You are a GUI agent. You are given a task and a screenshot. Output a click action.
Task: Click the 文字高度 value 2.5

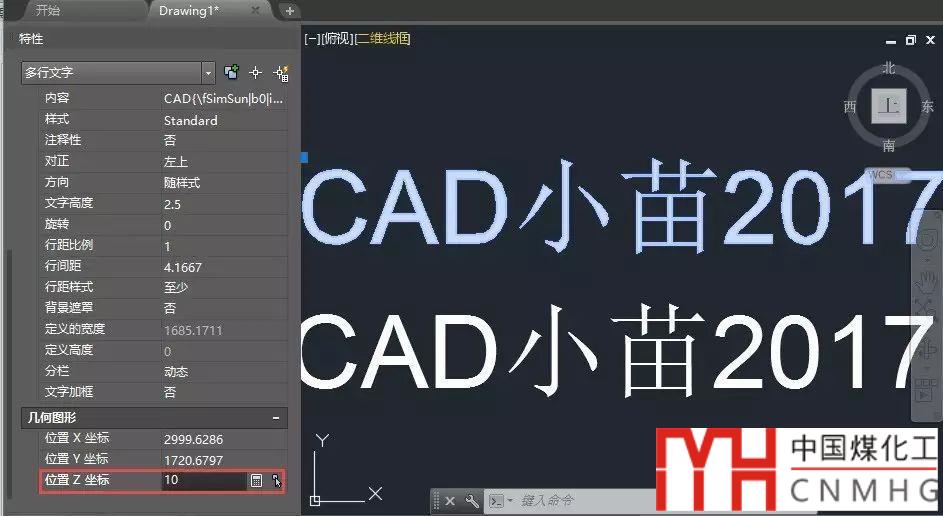click(172, 204)
